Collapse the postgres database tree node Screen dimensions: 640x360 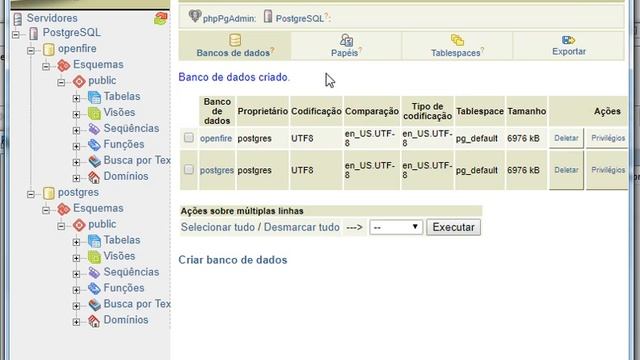point(31,194)
